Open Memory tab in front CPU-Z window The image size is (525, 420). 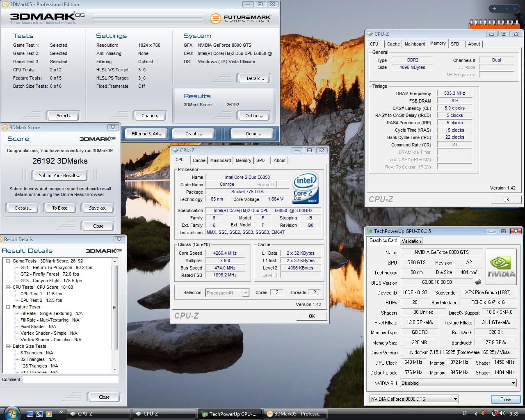tap(243, 160)
